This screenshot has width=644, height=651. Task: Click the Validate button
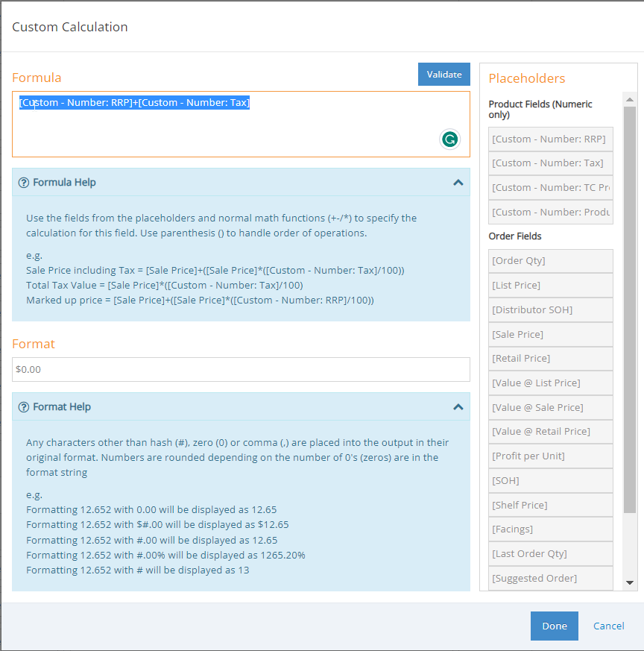point(444,75)
